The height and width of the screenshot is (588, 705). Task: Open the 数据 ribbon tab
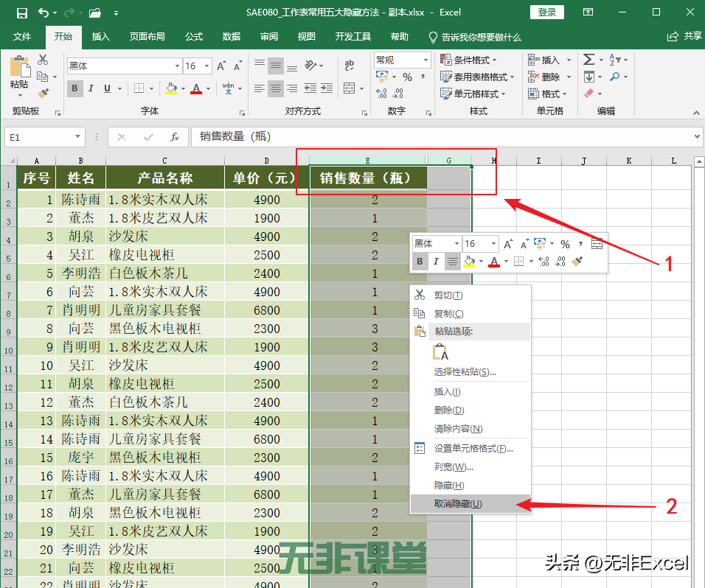point(231,37)
